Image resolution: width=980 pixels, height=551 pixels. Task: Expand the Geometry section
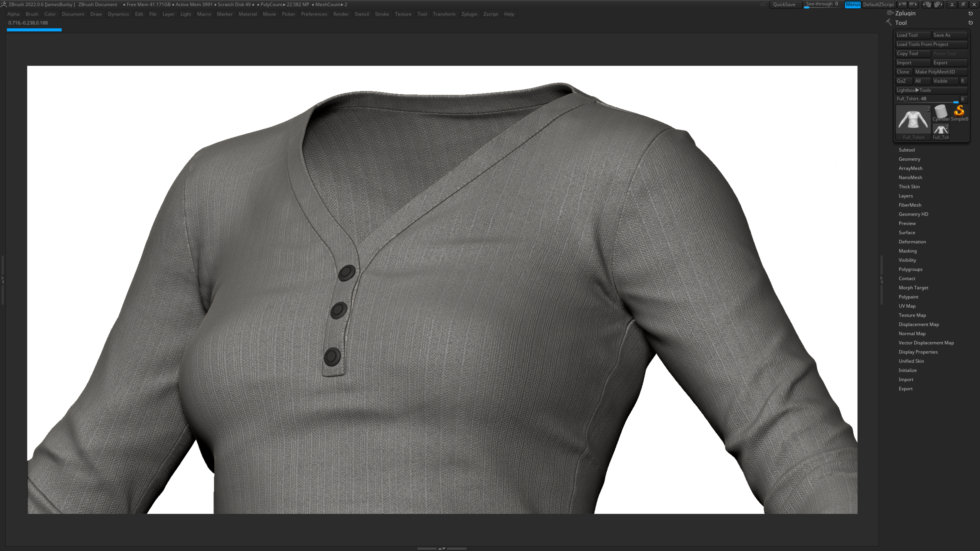909,159
